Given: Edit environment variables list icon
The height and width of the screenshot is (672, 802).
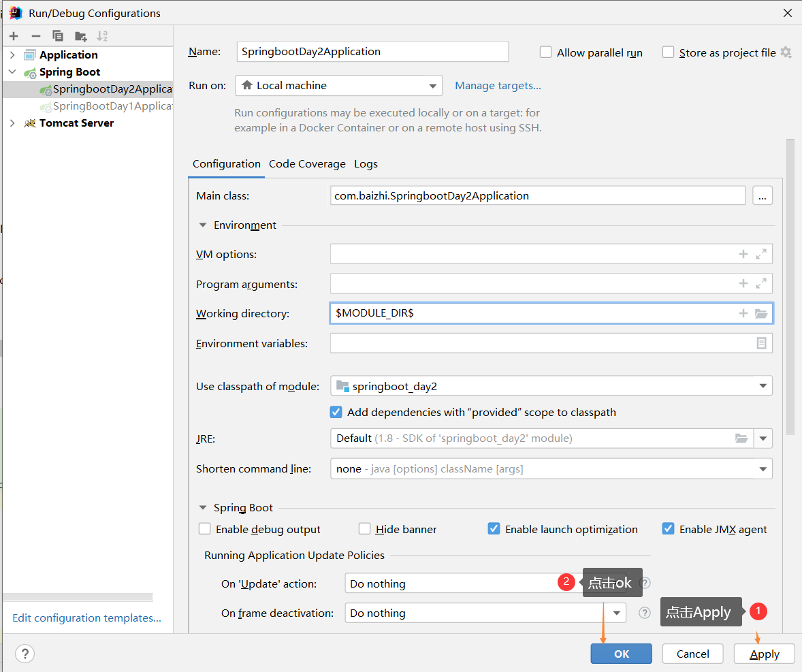Looking at the screenshot, I should click(x=761, y=343).
